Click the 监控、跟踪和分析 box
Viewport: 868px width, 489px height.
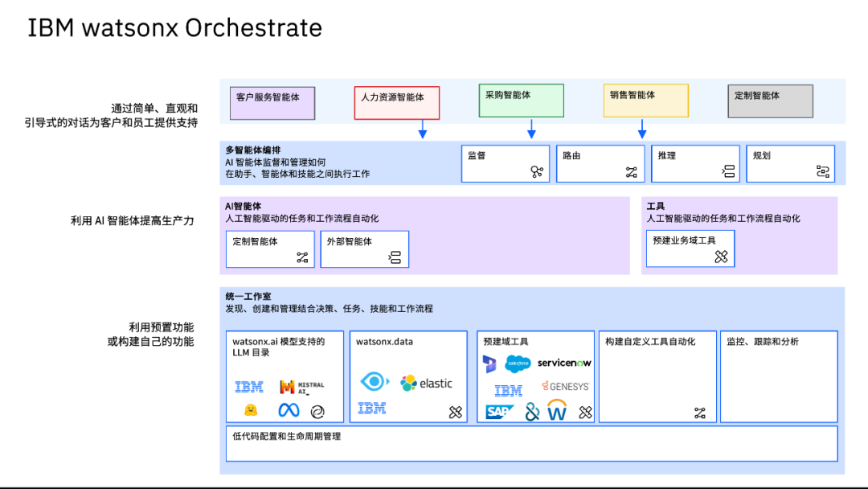[779, 376]
